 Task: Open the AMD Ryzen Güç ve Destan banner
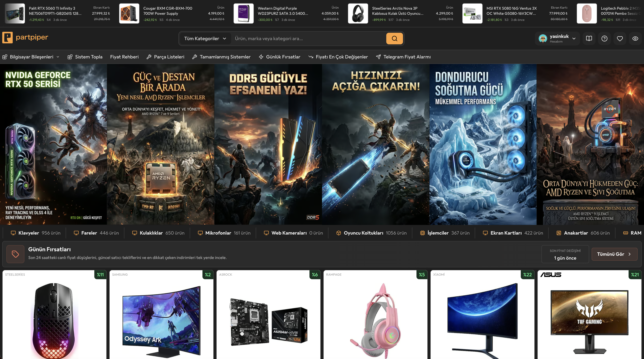tap(161, 144)
